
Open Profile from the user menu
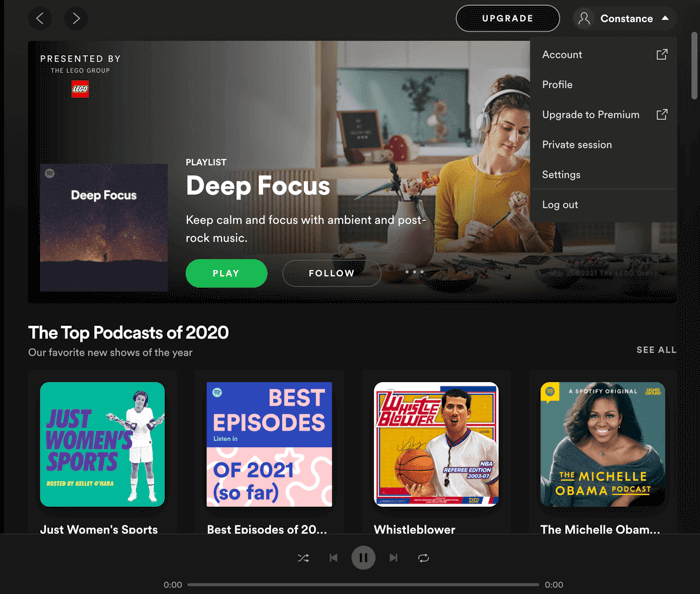(604, 84)
